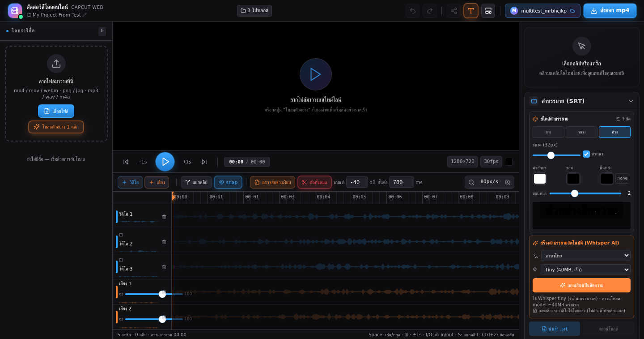Viewport: 644px width, 339px height.
Task: Click the sparkle icon beside the Whisper AI heading
Action: 535,243
